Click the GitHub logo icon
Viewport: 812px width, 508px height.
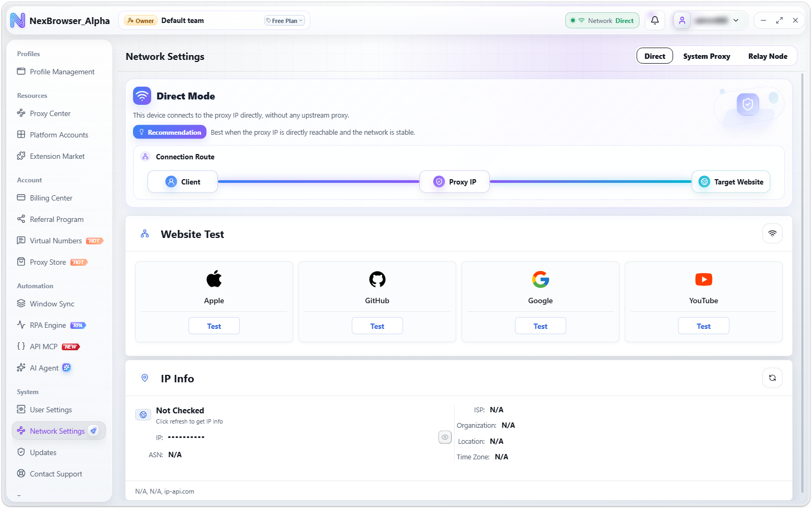point(377,279)
